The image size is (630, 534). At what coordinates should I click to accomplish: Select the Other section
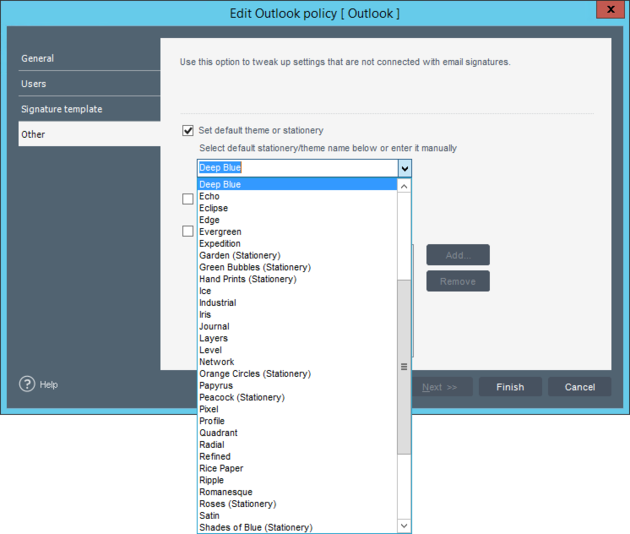pos(89,134)
